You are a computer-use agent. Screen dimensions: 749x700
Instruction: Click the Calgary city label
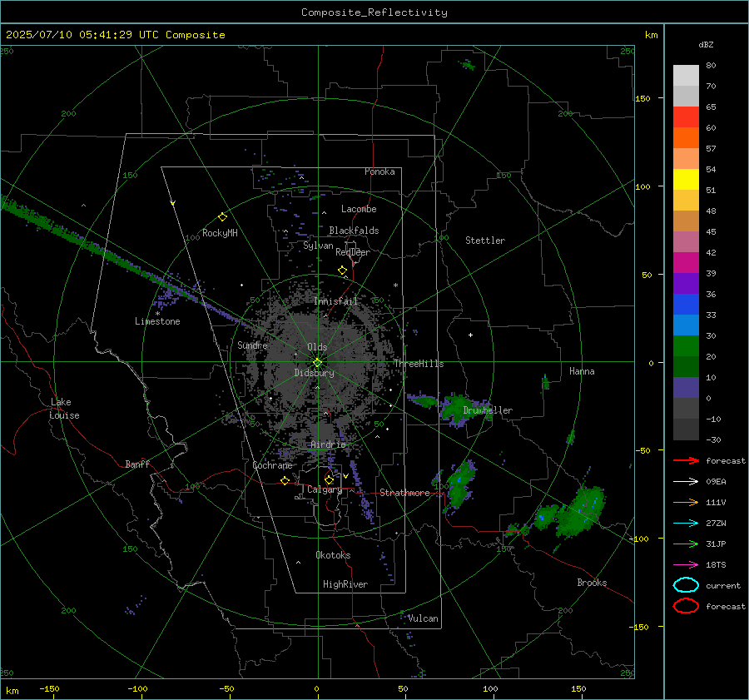click(325, 489)
